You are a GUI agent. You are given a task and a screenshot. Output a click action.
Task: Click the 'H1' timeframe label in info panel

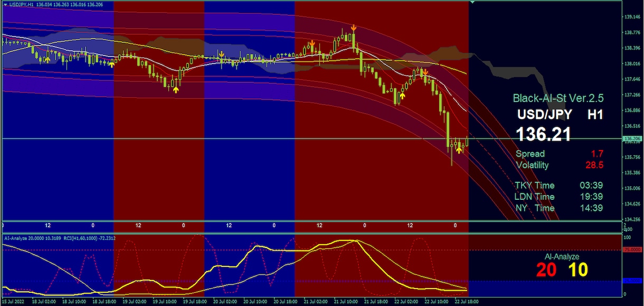coord(595,115)
